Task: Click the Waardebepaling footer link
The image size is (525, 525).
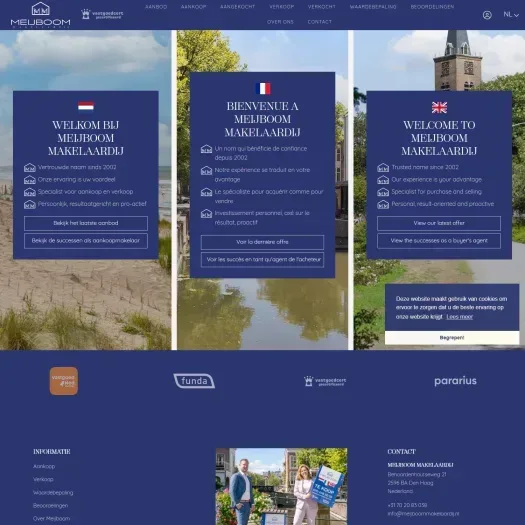Action: [53, 493]
